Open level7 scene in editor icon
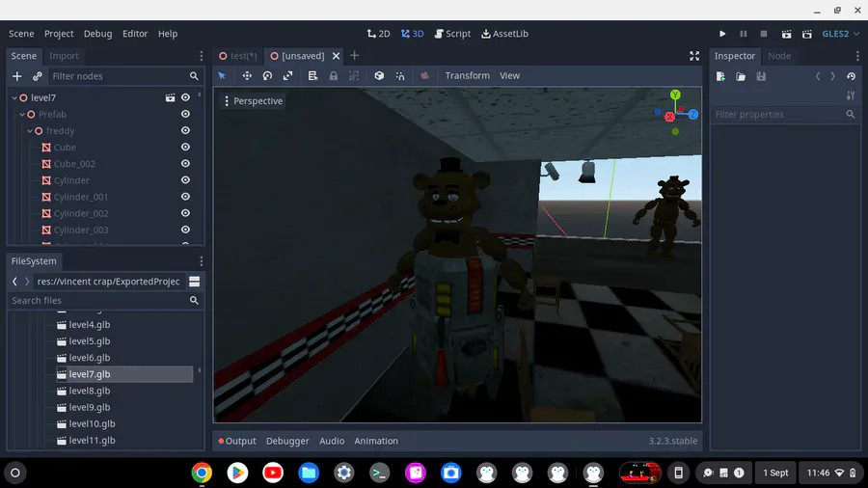The height and width of the screenshot is (488, 868). pyautogui.click(x=170, y=98)
